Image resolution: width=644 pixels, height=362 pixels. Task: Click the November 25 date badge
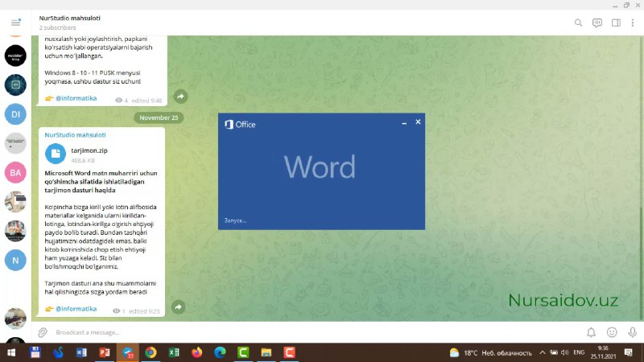pos(159,117)
